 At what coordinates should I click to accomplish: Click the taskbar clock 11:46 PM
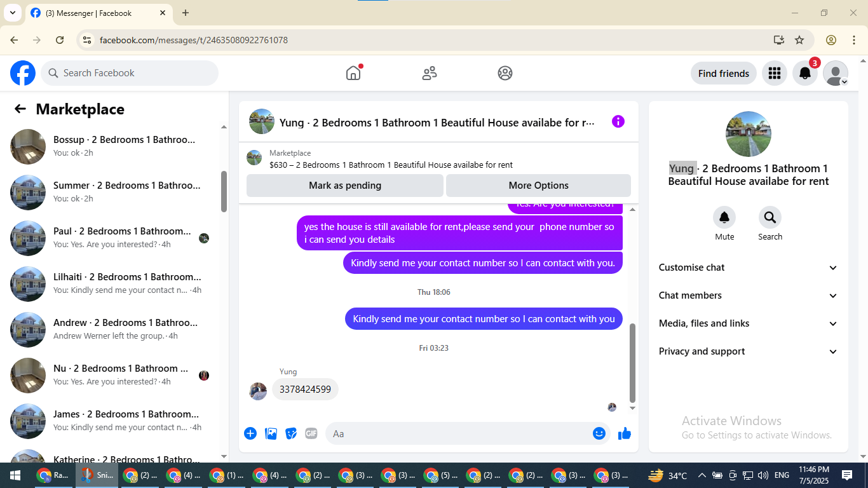[814, 475]
